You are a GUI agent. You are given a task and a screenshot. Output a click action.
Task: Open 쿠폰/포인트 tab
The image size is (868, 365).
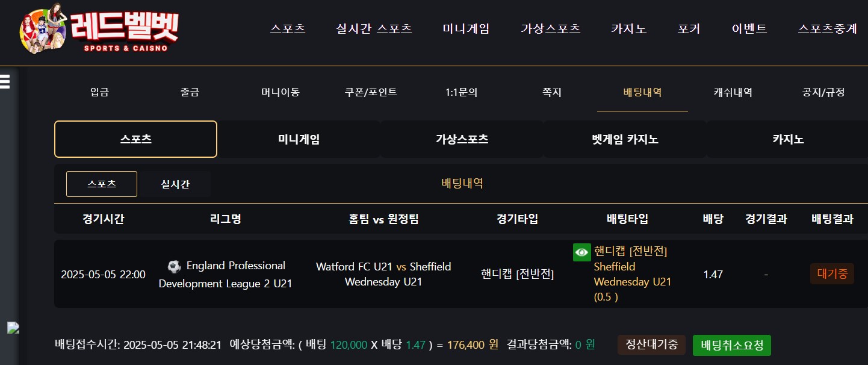pyautogui.click(x=371, y=92)
